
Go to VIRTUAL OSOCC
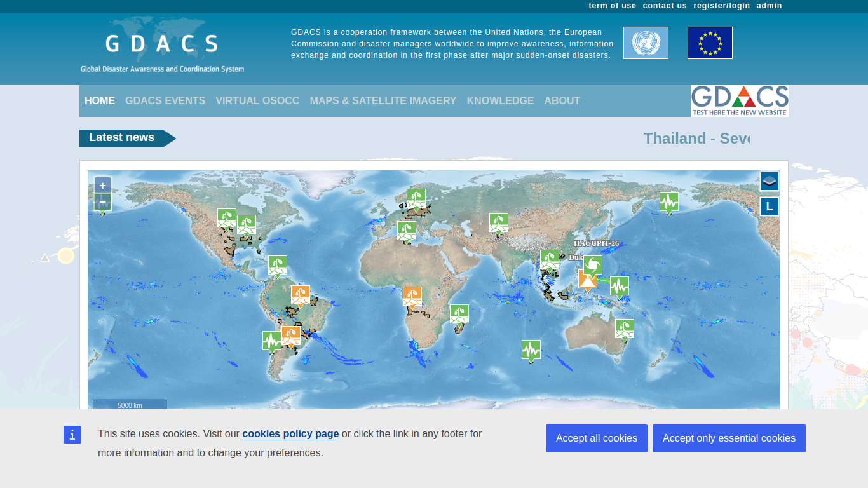click(x=257, y=100)
